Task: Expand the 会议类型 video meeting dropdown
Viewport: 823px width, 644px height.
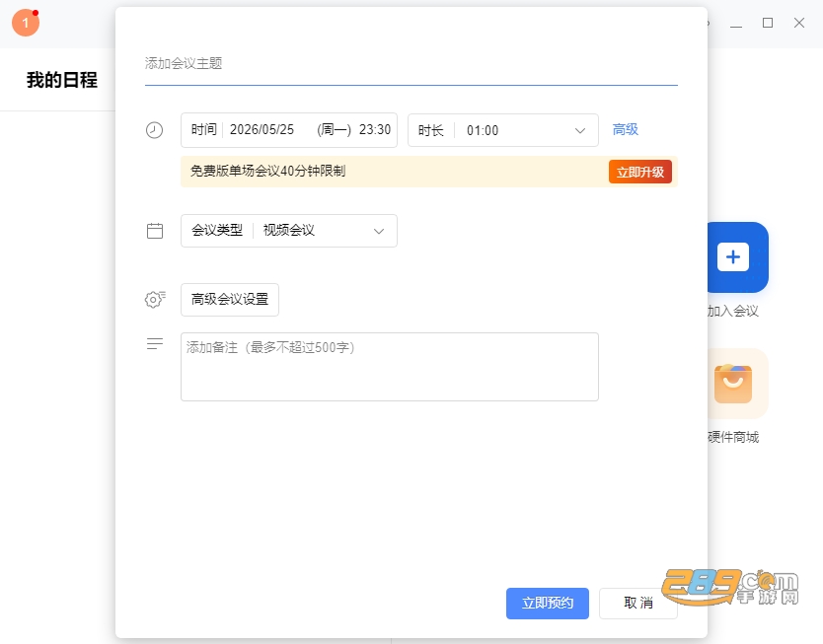Action: 289,231
